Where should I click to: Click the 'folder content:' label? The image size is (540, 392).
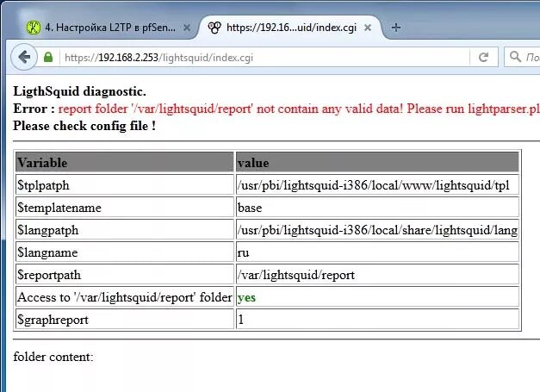pyautogui.click(x=53, y=357)
